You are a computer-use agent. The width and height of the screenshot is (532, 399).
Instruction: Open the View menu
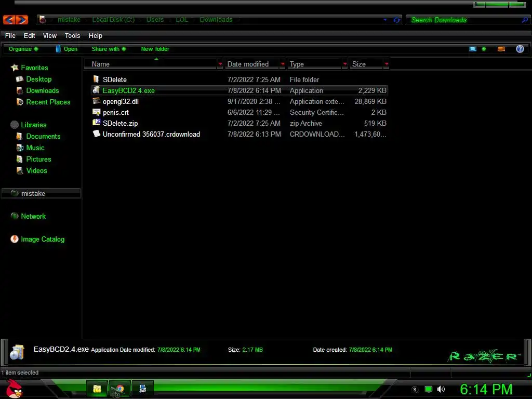pos(49,36)
